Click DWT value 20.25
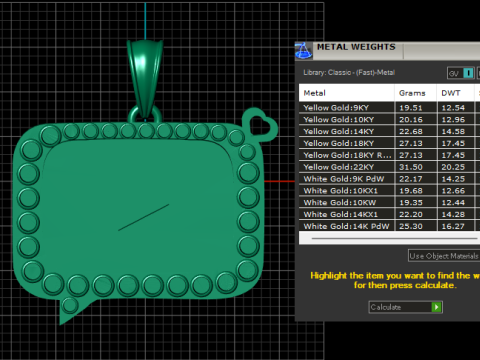The width and height of the screenshot is (480, 360). 453,167
